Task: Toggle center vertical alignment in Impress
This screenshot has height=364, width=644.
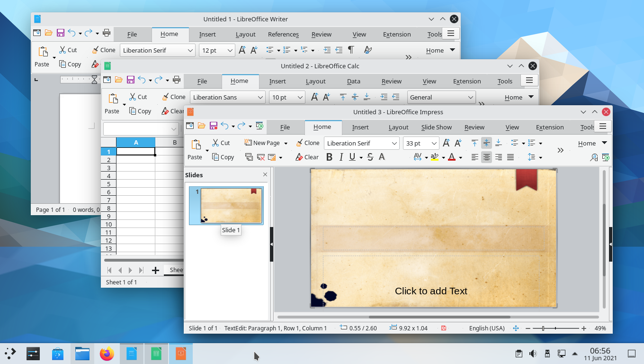Action: point(487,143)
